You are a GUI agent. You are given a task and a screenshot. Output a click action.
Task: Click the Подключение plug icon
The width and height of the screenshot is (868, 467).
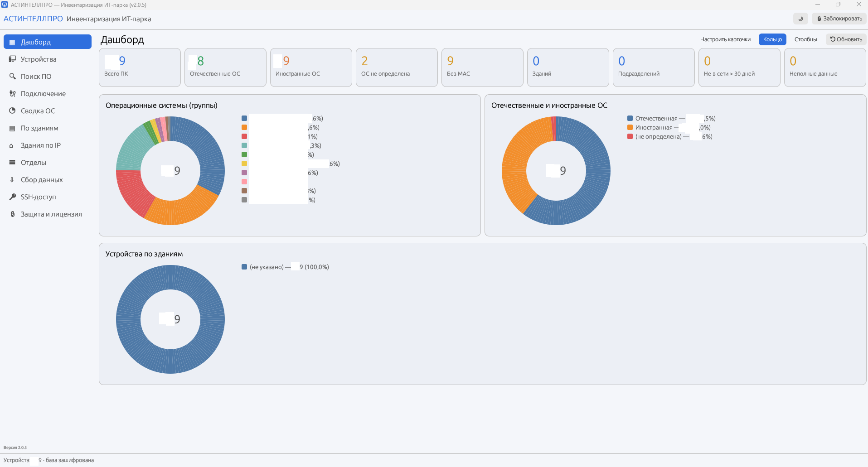pyautogui.click(x=12, y=94)
